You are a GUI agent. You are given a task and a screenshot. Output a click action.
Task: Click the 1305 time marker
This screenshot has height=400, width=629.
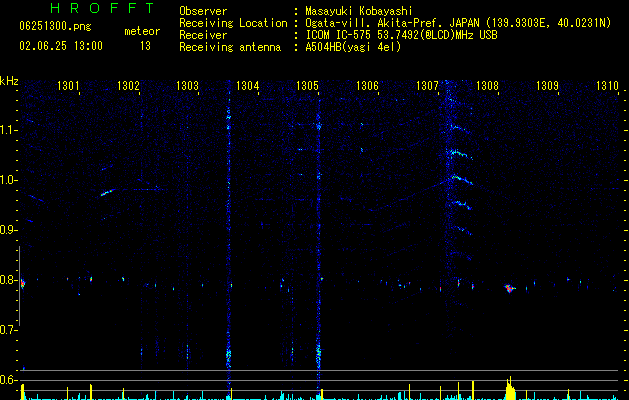(x=307, y=85)
